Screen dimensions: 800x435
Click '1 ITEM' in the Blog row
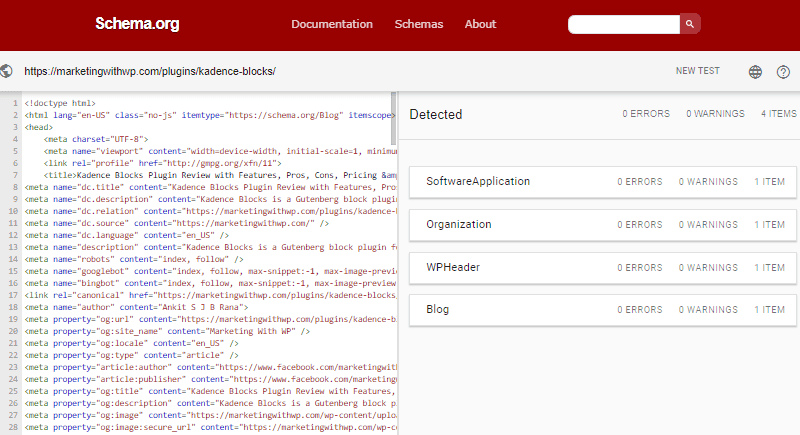pos(769,310)
